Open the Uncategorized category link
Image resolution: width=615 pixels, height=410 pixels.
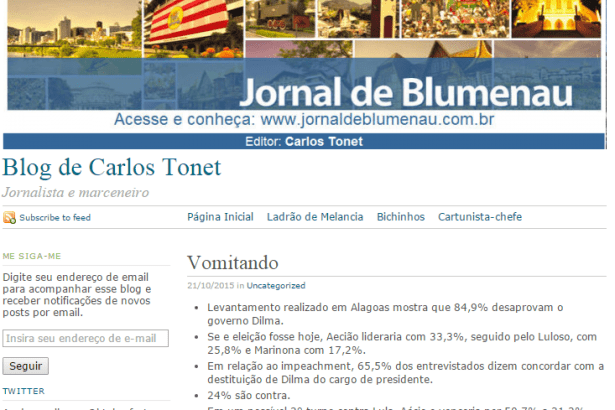click(276, 286)
